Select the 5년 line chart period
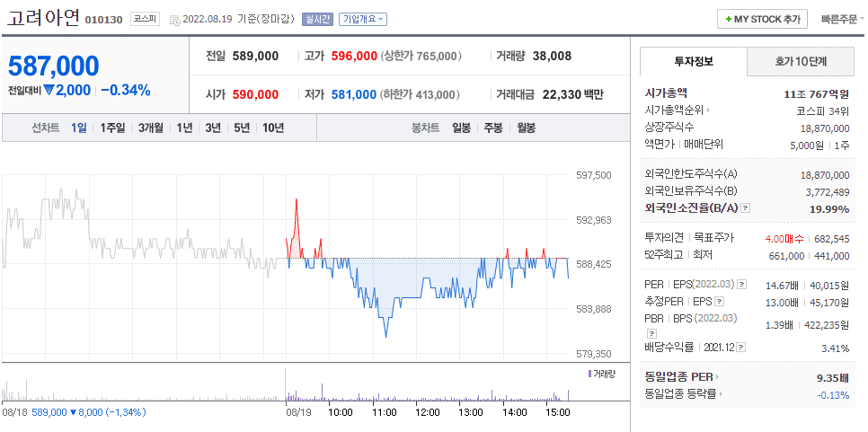868x432 pixels. click(242, 128)
